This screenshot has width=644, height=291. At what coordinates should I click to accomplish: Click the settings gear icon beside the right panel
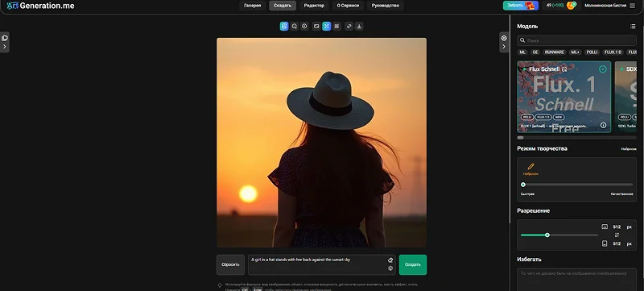pyautogui.click(x=504, y=38)
